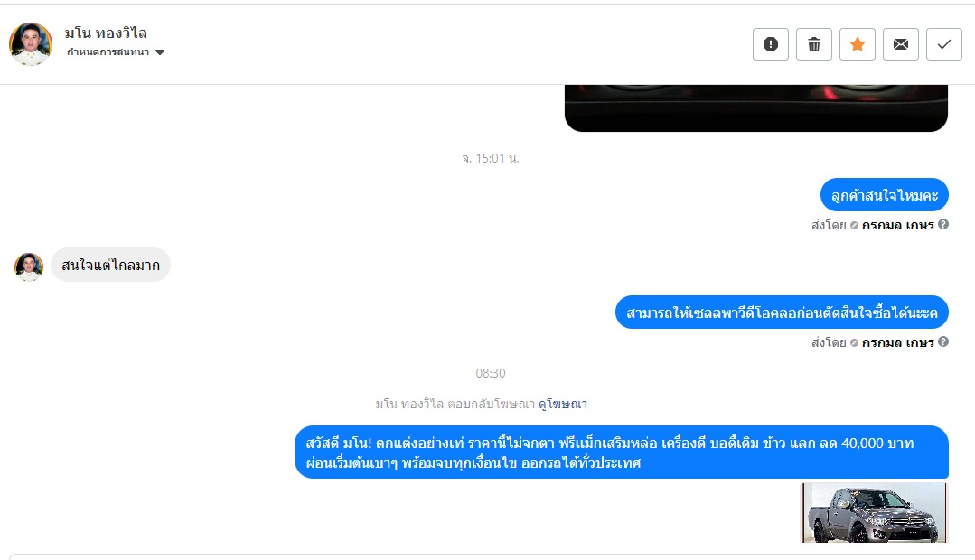Click help icon beside second กรกมล เกษร

943,341
